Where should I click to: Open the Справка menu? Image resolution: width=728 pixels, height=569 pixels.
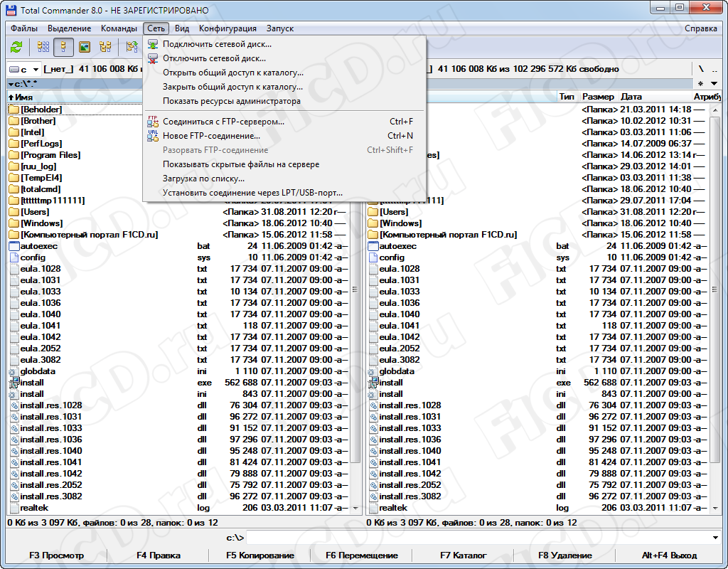[x=700, y=28]
